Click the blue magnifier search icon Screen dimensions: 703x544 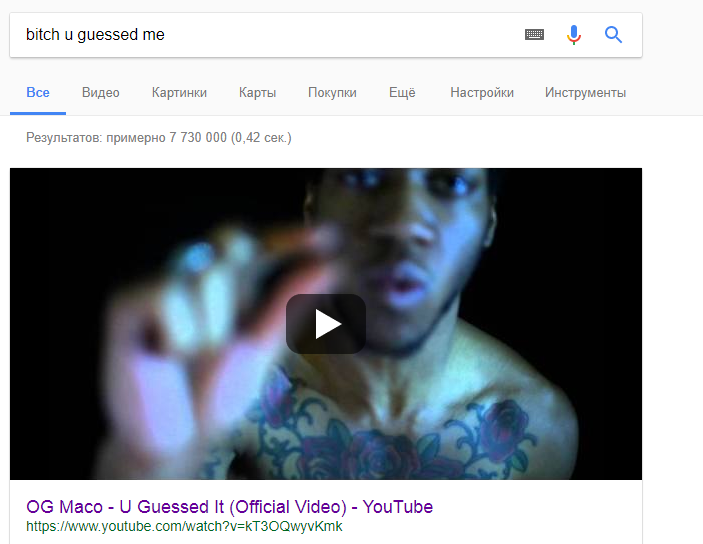coord(613,35)
